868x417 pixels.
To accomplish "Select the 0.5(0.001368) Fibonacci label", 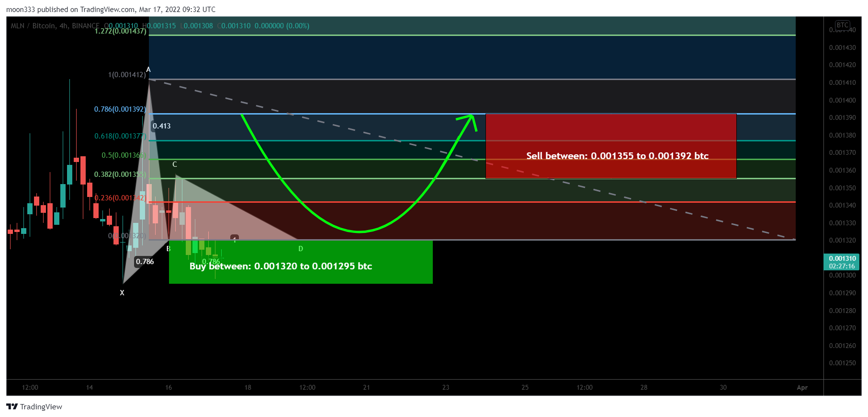I will coord(124,155).
